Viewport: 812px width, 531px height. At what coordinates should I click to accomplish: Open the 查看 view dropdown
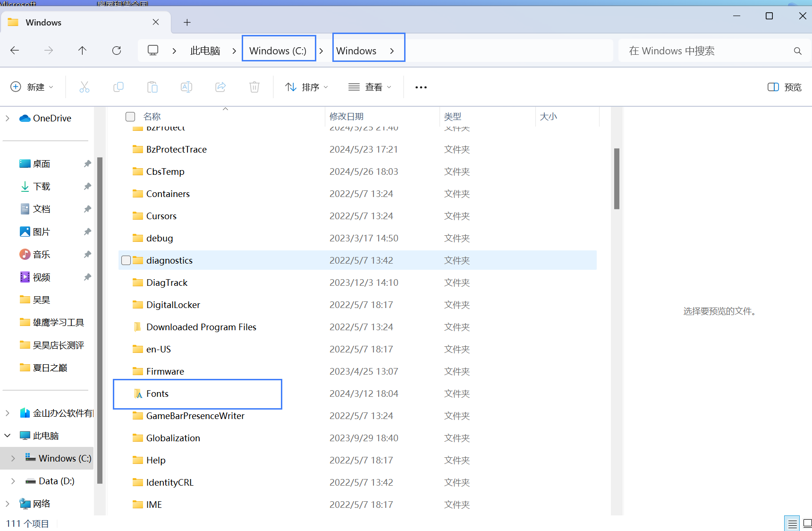370,87
